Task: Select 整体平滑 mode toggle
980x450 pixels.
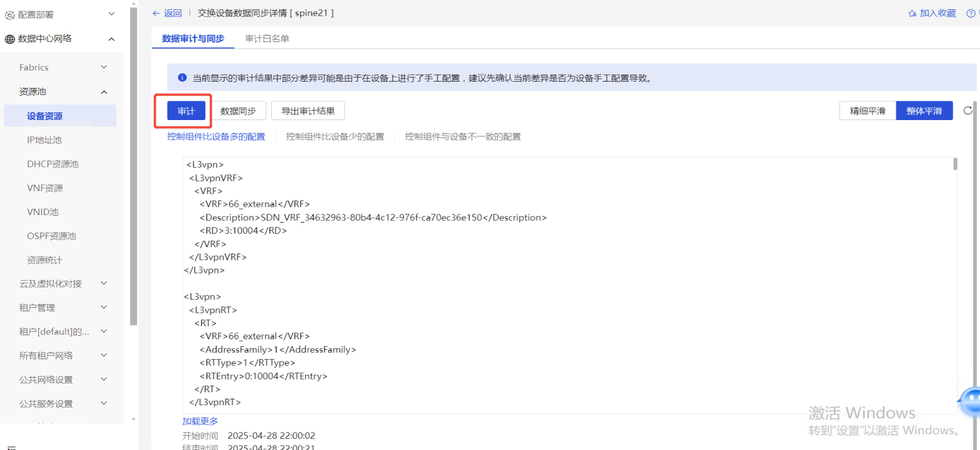Action: pos(924,111)
